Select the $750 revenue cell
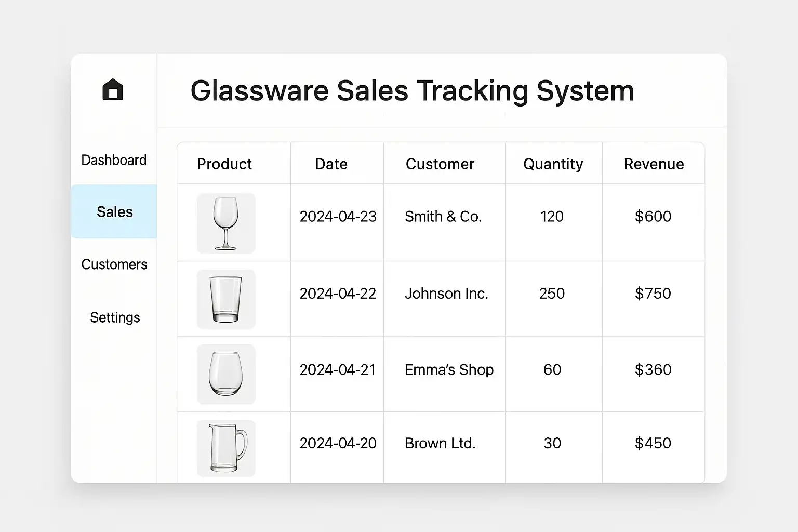Screen dimensions: 798x532 [653, 294]
